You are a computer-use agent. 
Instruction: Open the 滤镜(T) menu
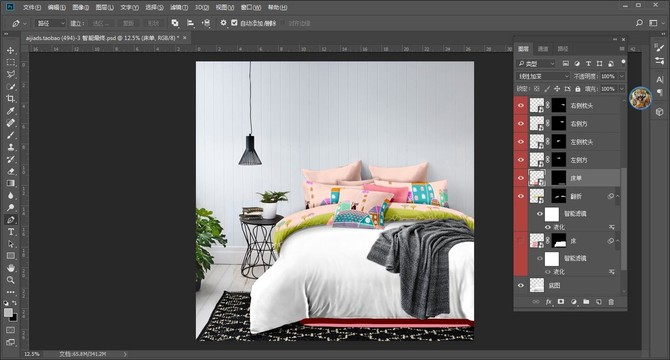point(179,7)
